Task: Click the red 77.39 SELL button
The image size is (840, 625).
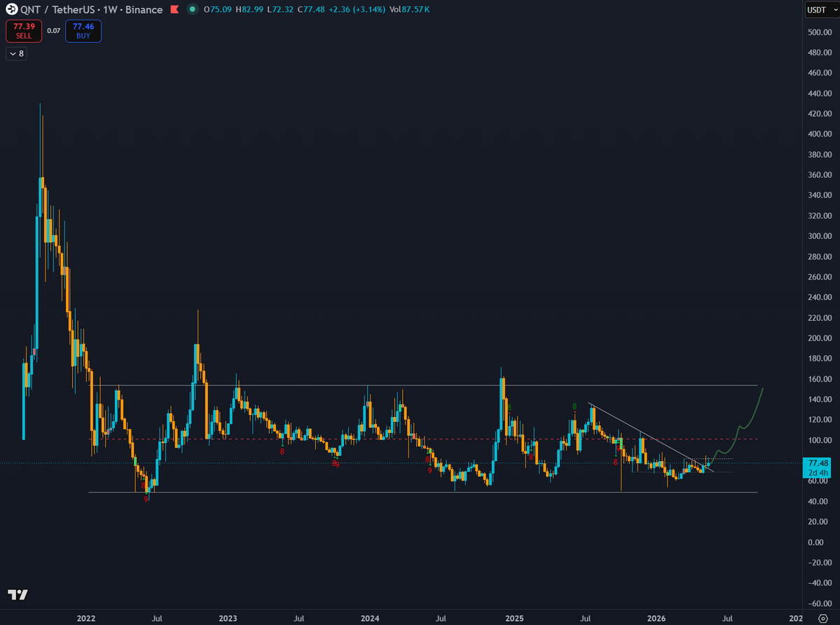Action: point(24,31)
